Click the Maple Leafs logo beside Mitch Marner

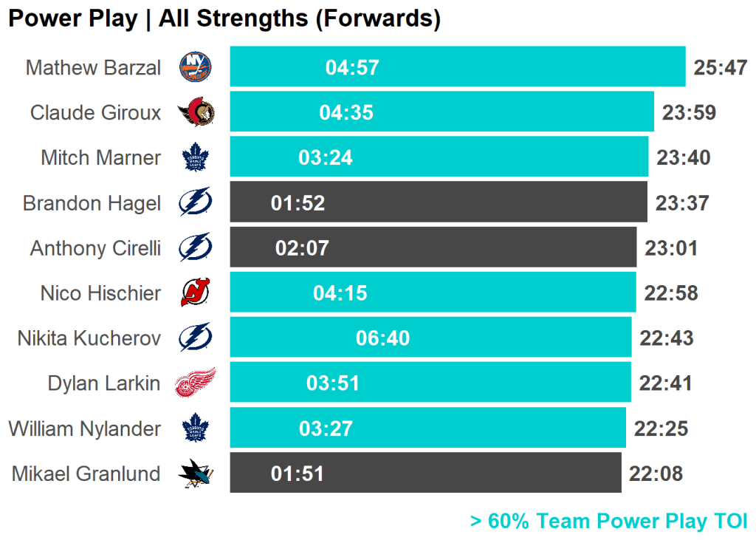(196, 157)
